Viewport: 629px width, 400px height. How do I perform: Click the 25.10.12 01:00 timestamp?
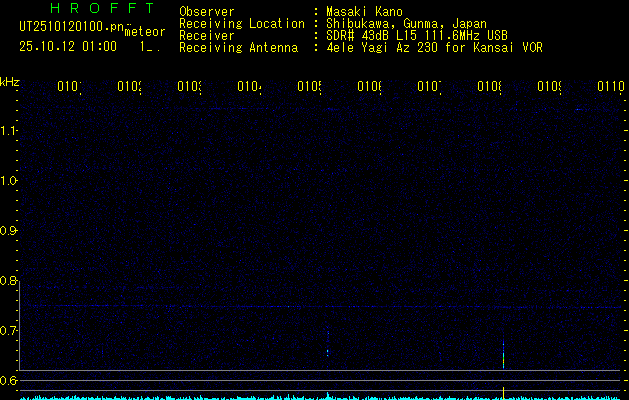pos(68,46)
